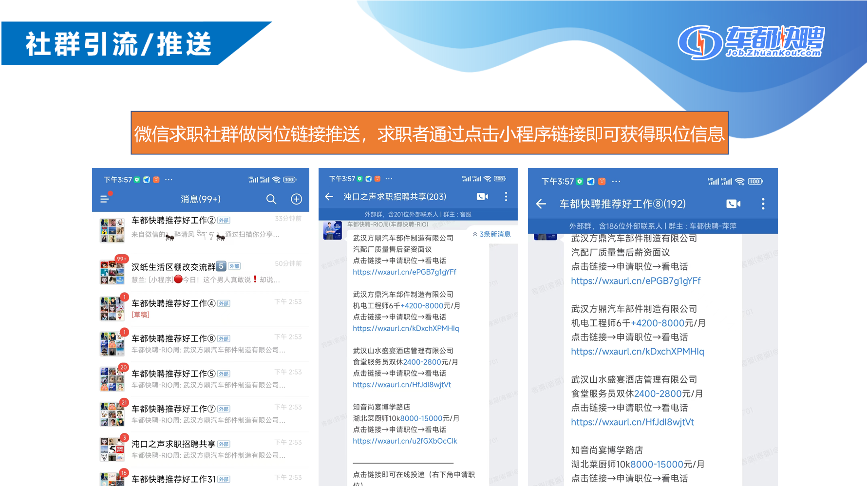Open the kDxchXPMHlq link in 车都快聘推荐好工作⑧(192) chat
Image resolution: width=868 pixels, height=486 pixels.
click(x=638, y=351)
